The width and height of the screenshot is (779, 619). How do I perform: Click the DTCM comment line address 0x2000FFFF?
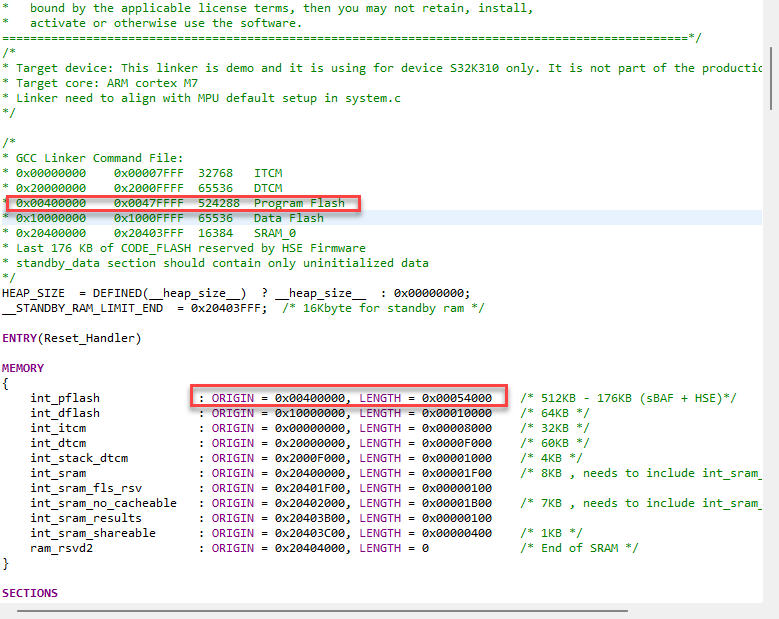[x=149, y=188]
